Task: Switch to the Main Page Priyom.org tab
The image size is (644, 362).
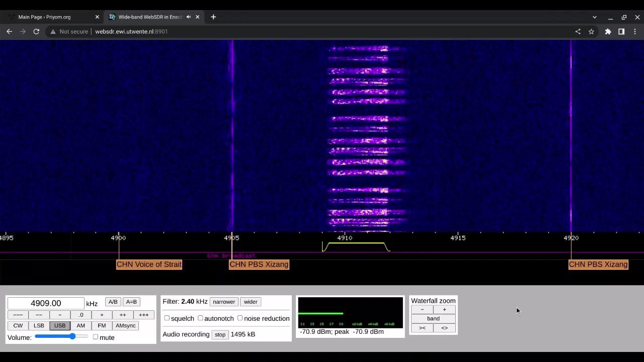Action: [53, 17]
